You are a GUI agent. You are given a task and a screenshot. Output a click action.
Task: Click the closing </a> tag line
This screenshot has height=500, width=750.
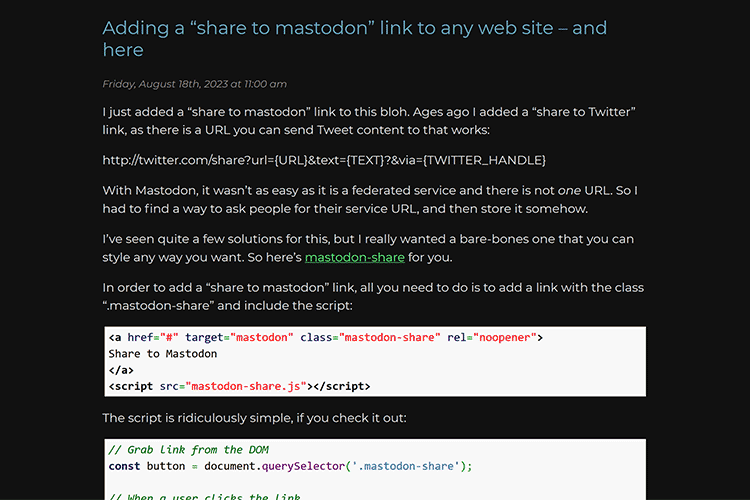(120, 369)
